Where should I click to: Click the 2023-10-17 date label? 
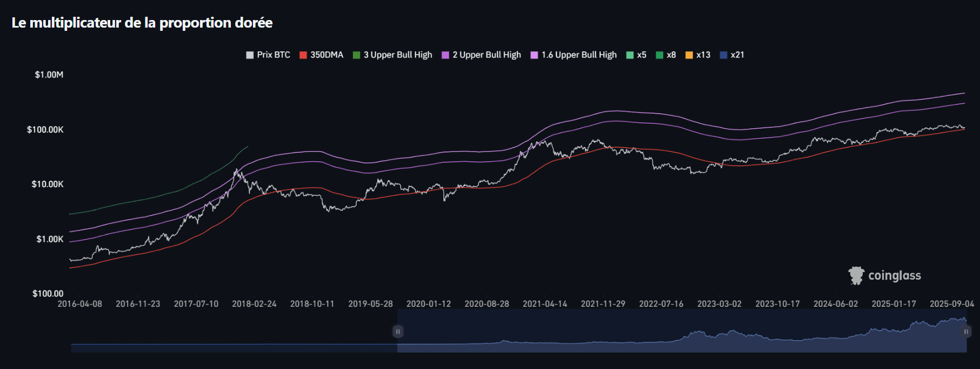coord(777,304)
